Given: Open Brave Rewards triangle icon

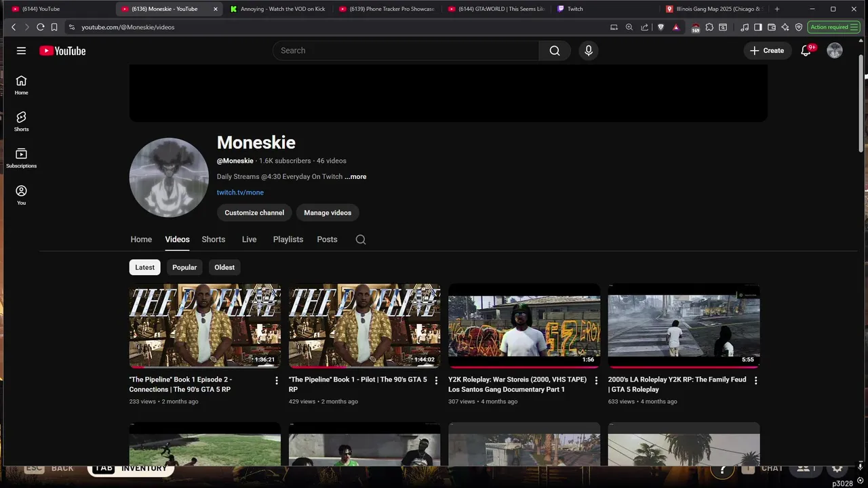Looking at the screenshot, I should (x=676, y=27).
